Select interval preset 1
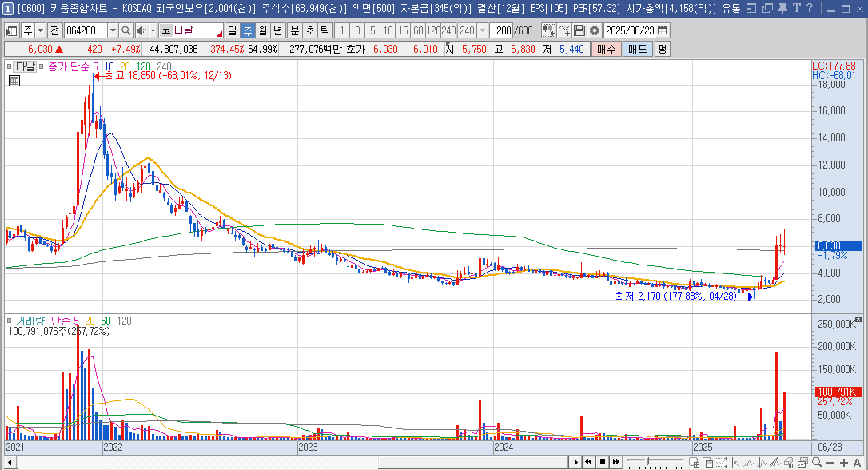868x470 pixels. point(342,30)
